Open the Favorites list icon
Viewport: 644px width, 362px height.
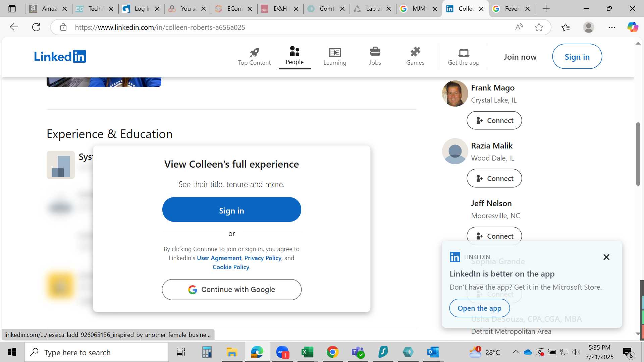click(566, 27)
